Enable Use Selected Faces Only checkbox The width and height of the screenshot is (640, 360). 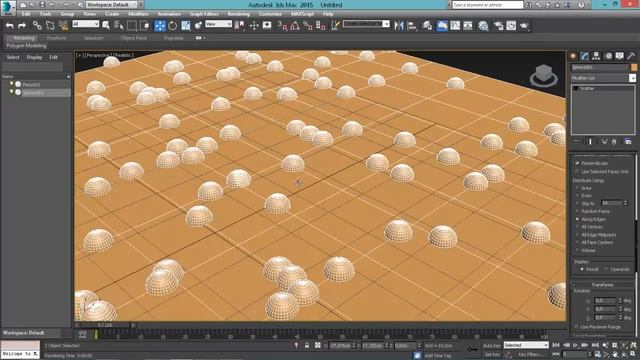click(x=578, y=171)
